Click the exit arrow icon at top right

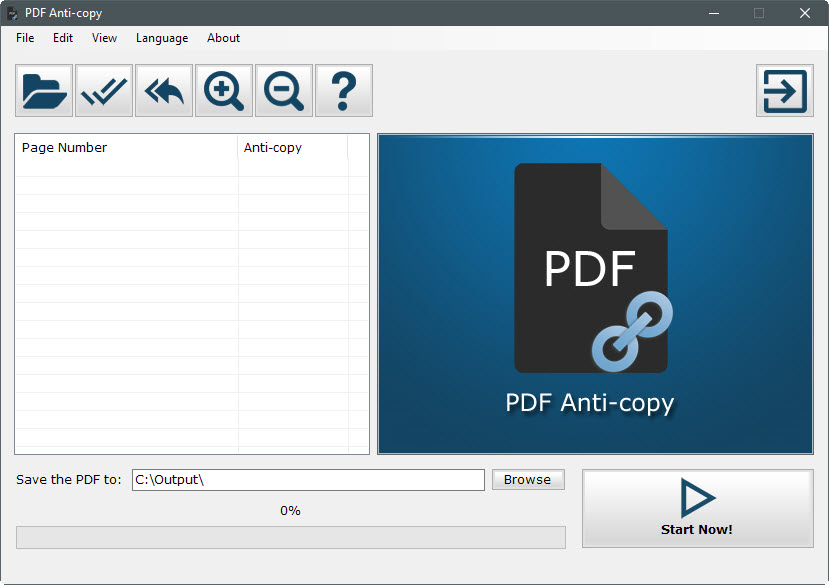click(785, 90)
